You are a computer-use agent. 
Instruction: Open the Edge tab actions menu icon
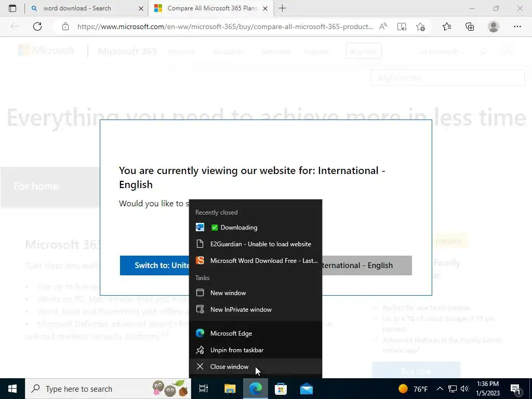click(12, 8)
